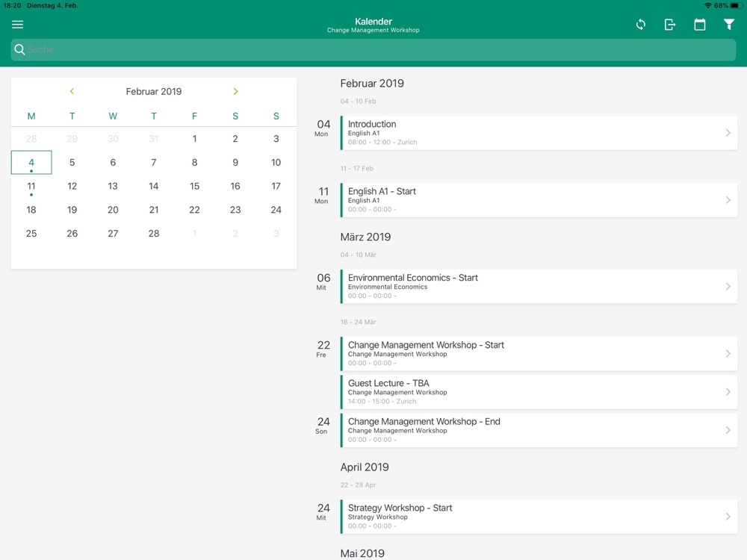747x560 pixels.
Task: Tap the April 2019 section heading
Action: point(365,467)
